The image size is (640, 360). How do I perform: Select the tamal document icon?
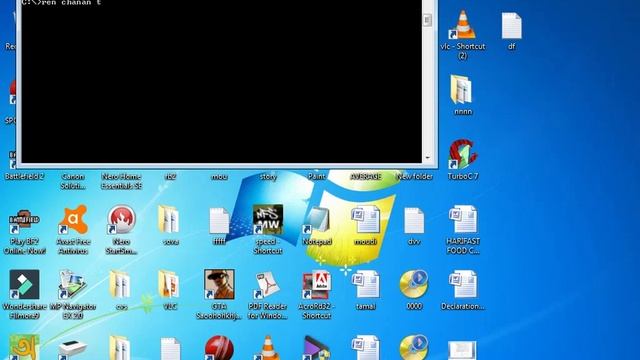coord(365,284)
